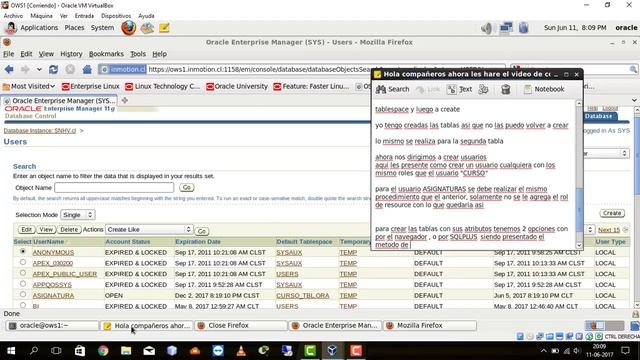Click the Firefox back arrow
Screen dimensions: 640x360
tap(9, 69)
